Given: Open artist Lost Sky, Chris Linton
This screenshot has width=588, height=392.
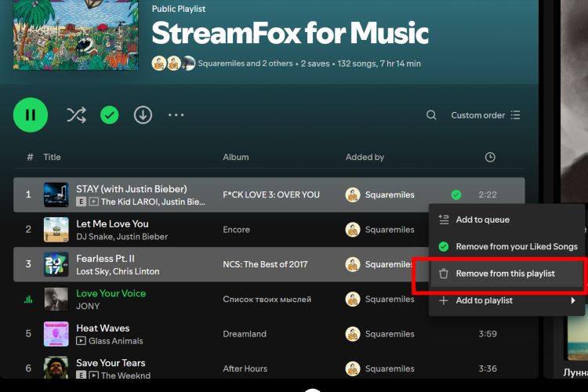Looking at the screenshot, I should (x=118, y=271).
